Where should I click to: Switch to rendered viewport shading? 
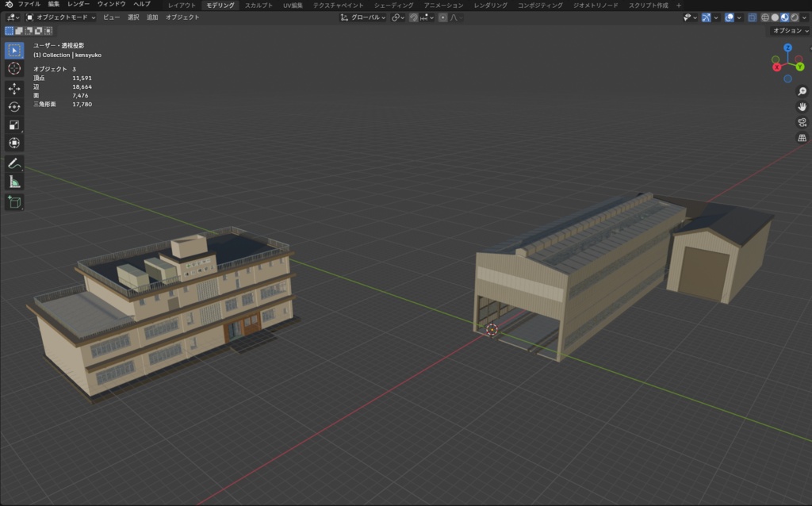click(x=795, y=17)
